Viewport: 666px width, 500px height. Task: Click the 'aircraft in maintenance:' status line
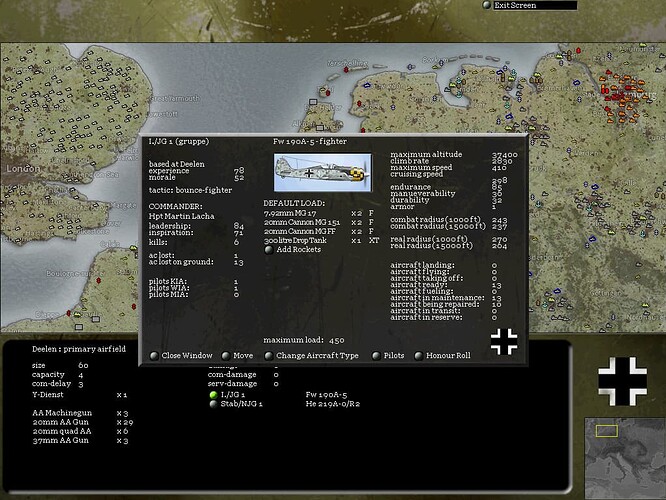446,298
